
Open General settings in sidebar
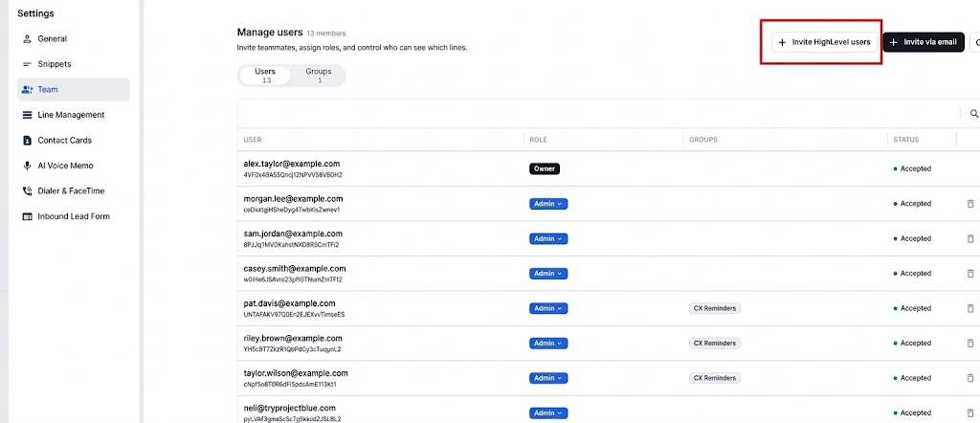73,38
